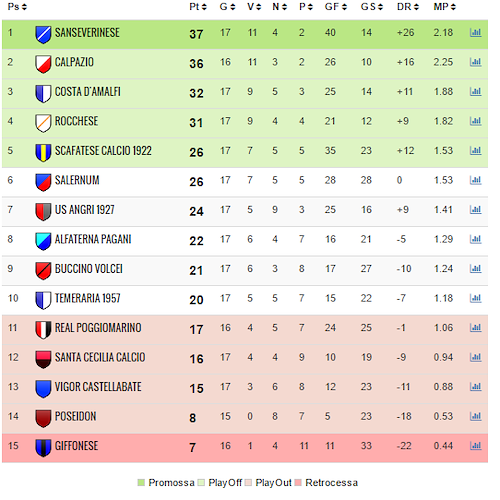
Task: Open stats chart icon for Sanseverinese
Action: (x=475, y=33)
